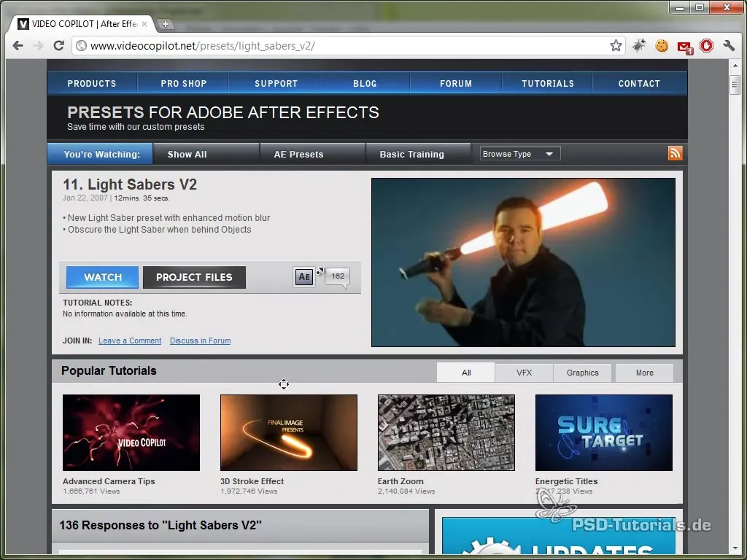The height and width of the screenshot is (560, 747).
Task: Click the You're Watching label tab
Action: pyautogui.click(x=100, y=154)
